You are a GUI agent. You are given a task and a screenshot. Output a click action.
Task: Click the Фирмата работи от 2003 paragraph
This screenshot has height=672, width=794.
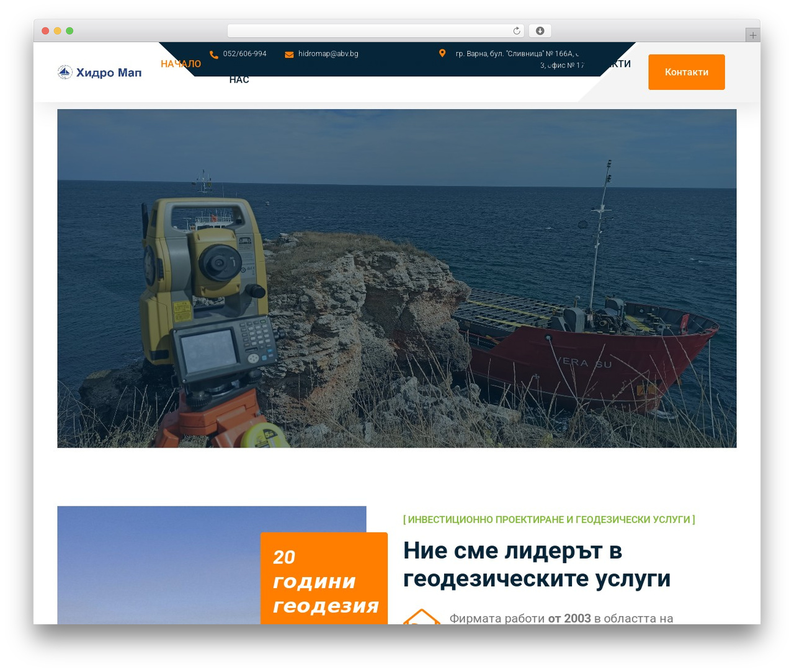click(x=561, y=618)
